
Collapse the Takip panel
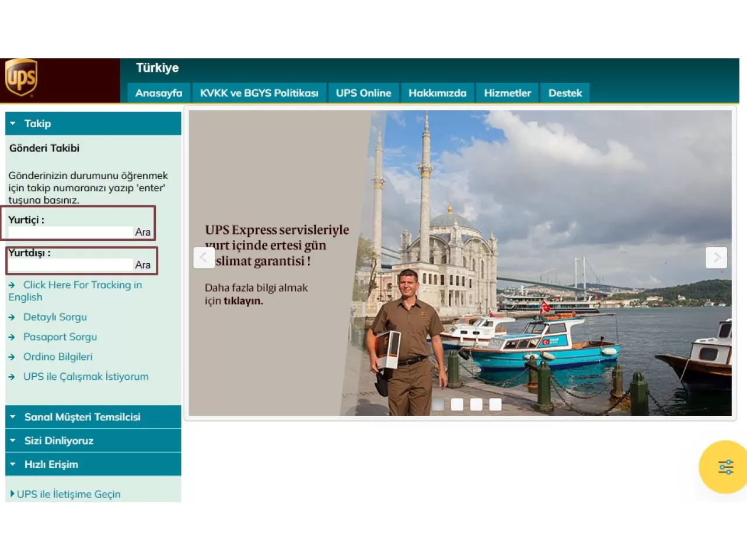click(93, 124)
